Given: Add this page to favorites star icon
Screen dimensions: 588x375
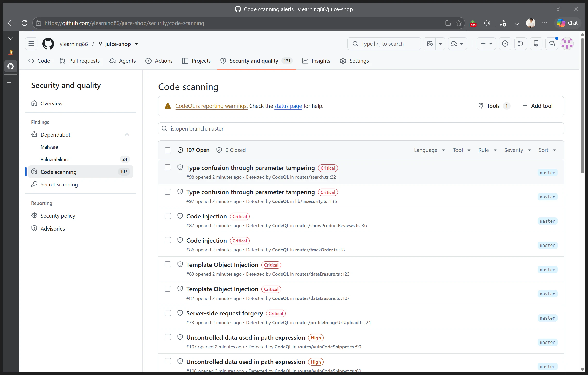Looking at the screenshot, I should click(x=459, y=23).
